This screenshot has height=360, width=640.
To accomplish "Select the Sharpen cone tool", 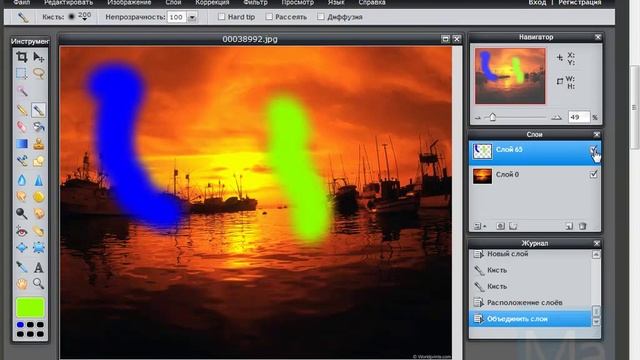I will [39, 180].
